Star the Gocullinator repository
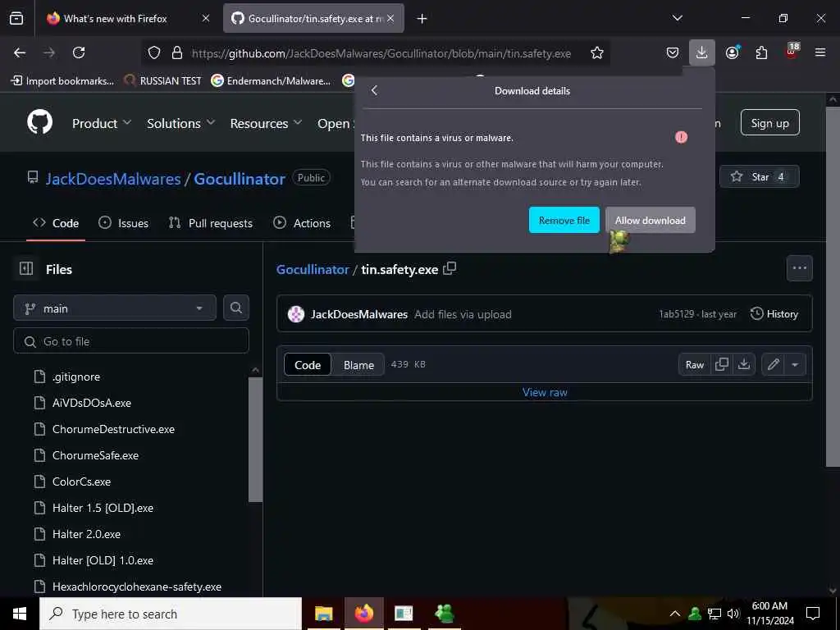The height and width of the screenshot is (630, 840). [759, 176]
